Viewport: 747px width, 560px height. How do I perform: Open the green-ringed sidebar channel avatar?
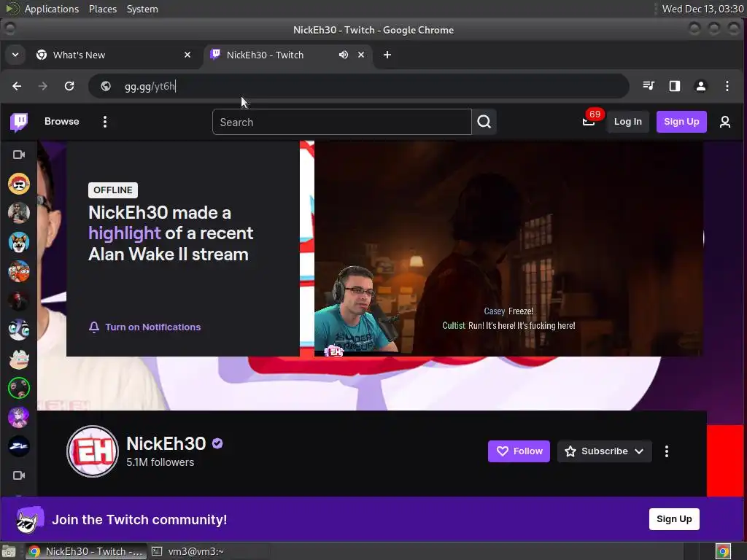click(19, 388)
